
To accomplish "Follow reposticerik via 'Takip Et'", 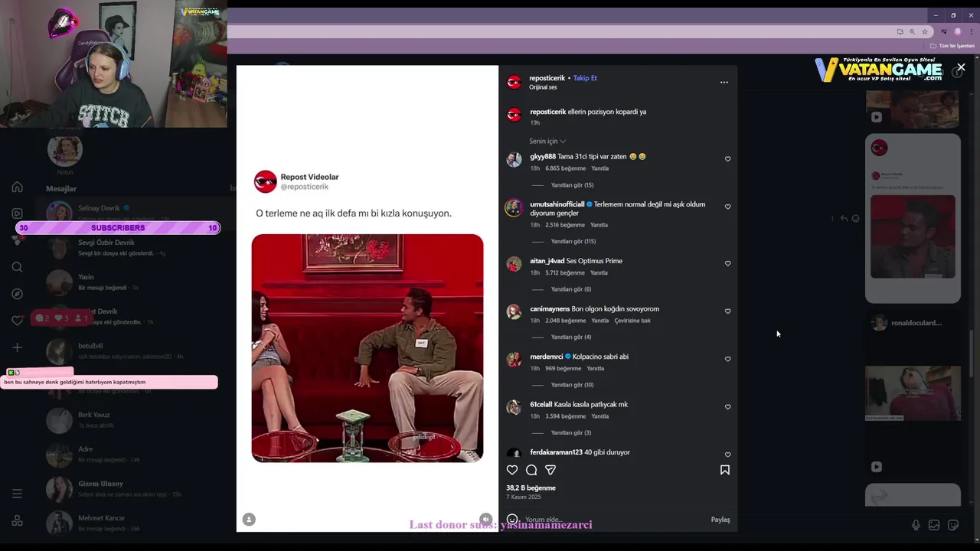I will click(585, 78).
